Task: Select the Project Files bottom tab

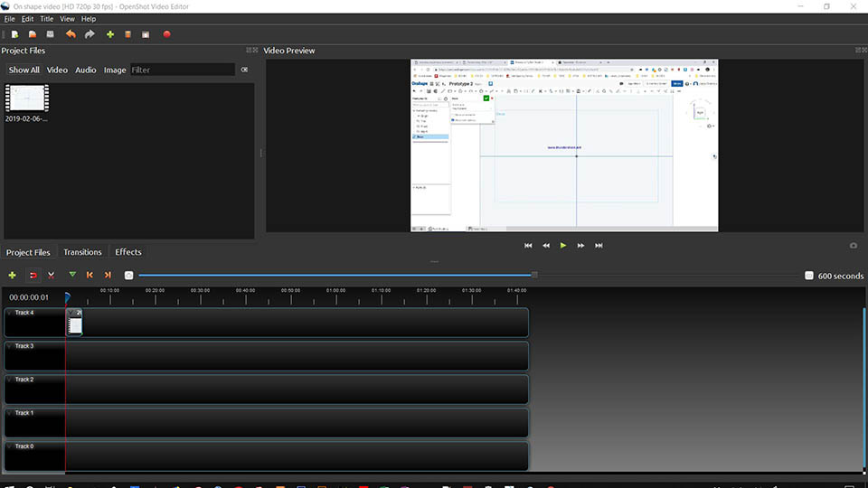Action: pos(28,252)
